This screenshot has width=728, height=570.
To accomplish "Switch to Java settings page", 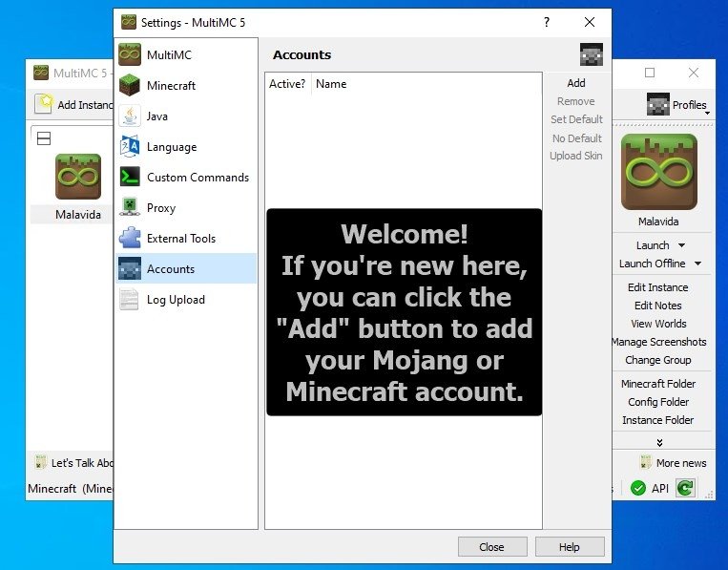I will coord(186,116).
